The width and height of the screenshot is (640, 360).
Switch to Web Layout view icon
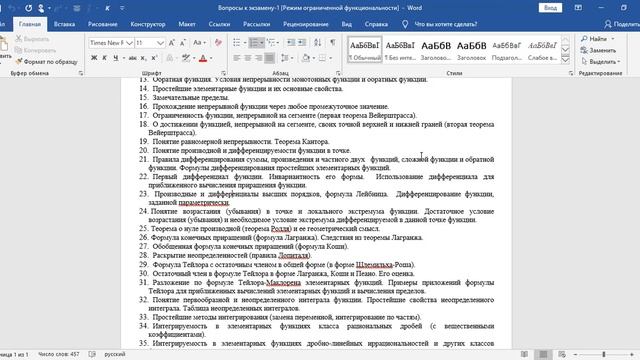click(x=562, y=354)
